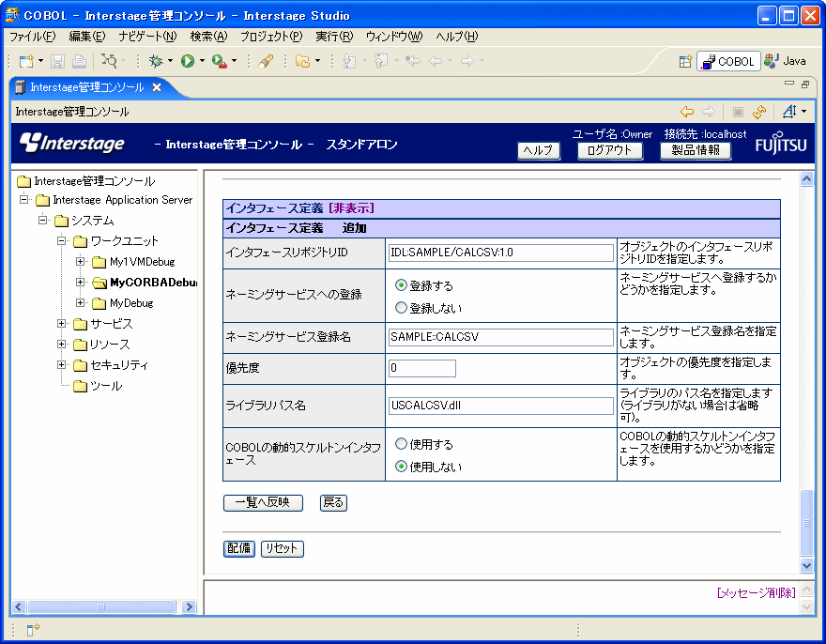Viewport: 826px width, 644px height.
Task: Open the External Tools dropdown arrow
Action: pyautogui.click(x=234, y=61)
